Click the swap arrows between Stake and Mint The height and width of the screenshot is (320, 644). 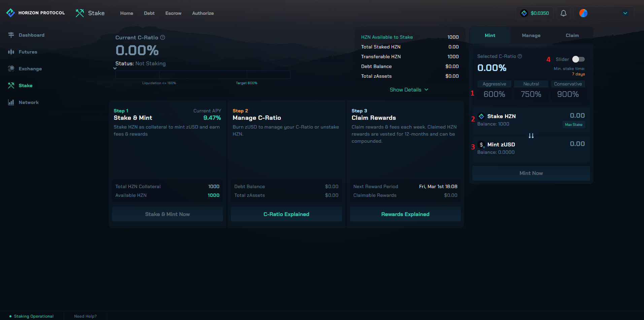coord(531,136)
